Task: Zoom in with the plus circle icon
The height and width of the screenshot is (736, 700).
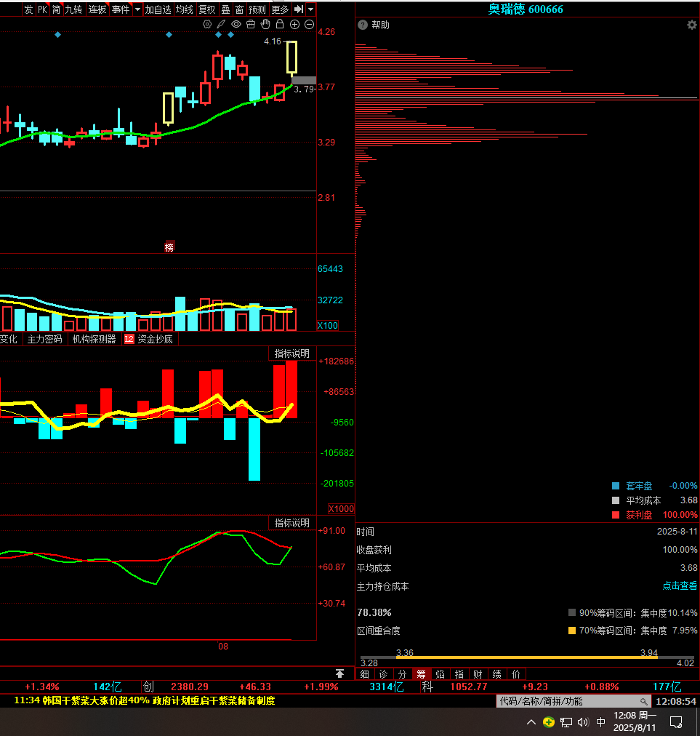Action: (x=294, y=25)
